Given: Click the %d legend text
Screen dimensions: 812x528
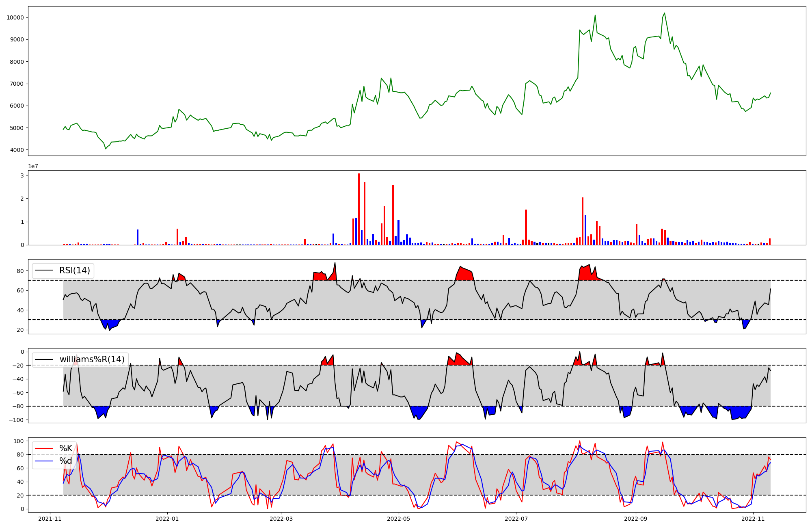Looking at the screenshot, I should (66, 461).
